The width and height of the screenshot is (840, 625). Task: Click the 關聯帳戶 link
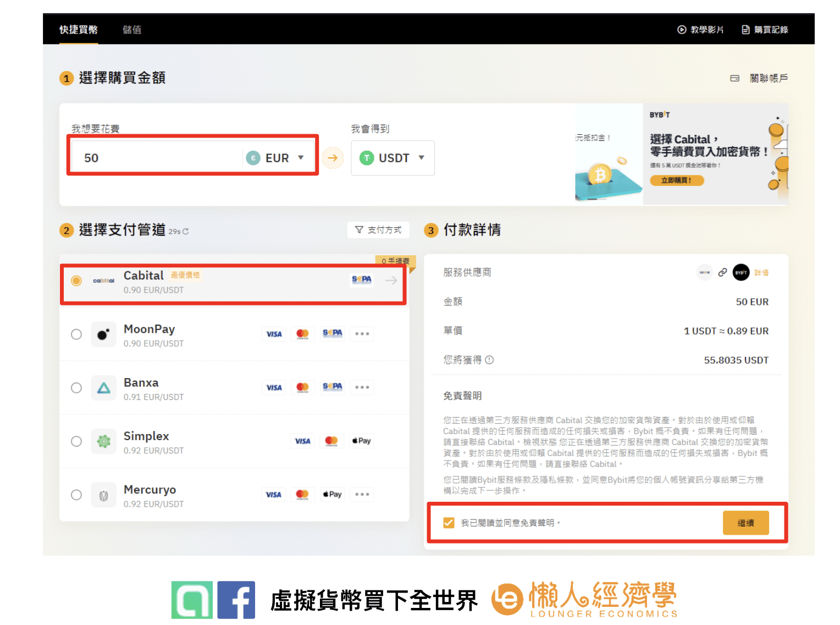point(769,78)
